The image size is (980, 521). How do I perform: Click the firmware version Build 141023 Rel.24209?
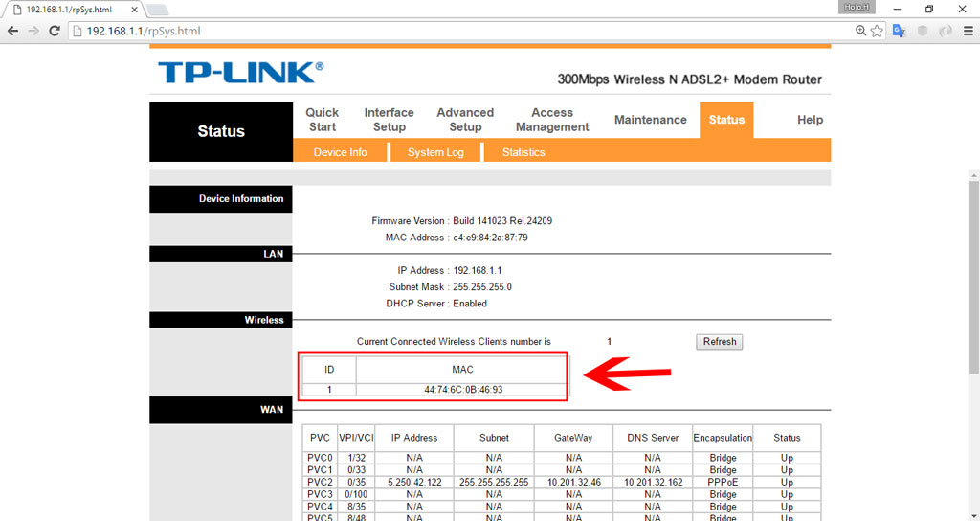(502, 221)
